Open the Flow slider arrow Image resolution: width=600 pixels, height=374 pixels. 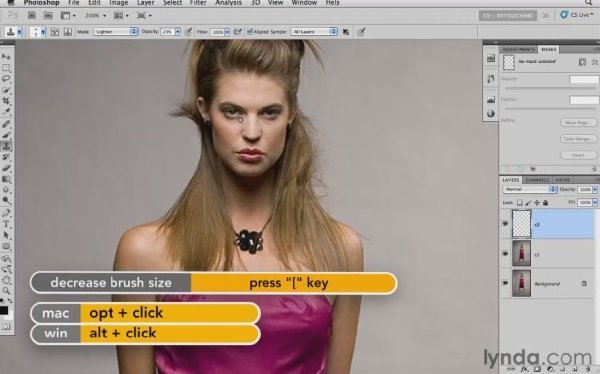(x=227, y=32)
